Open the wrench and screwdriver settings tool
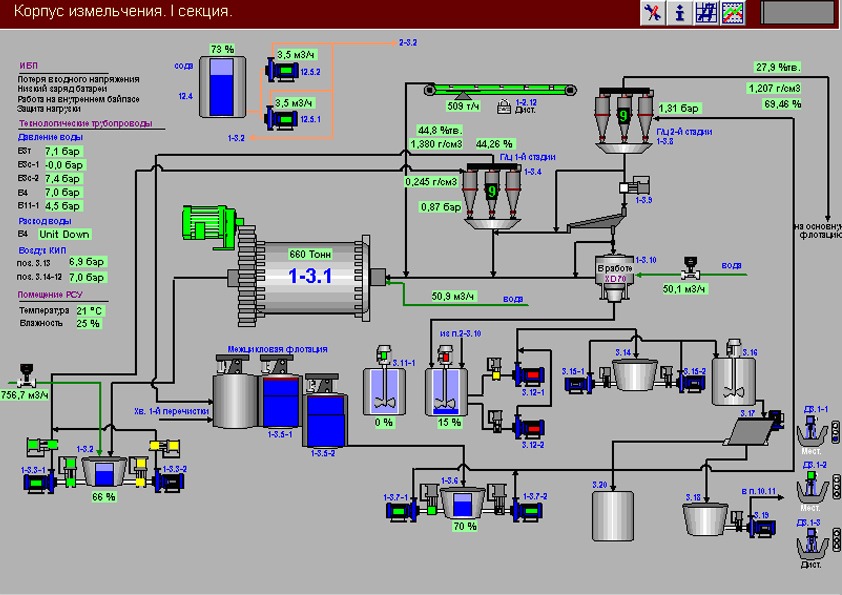Image resolution: width=842 pixels, height=595 pixels. tap(654, 12)
